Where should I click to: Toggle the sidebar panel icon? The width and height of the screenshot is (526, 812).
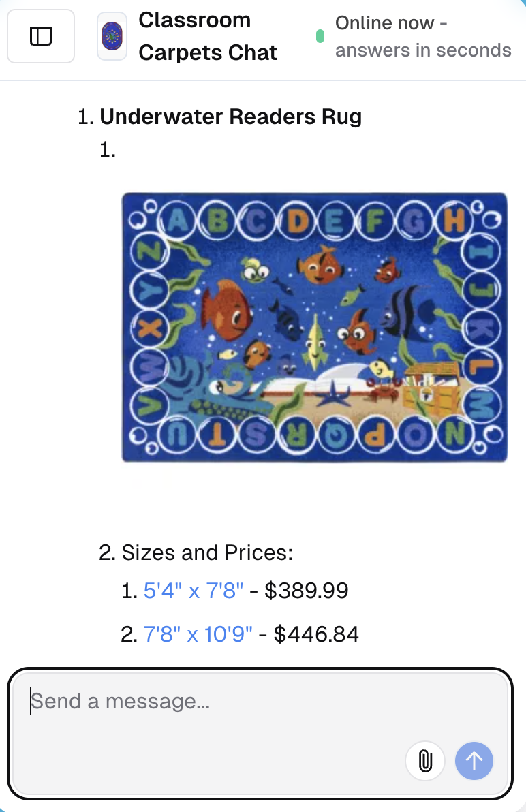pos(41,36)
